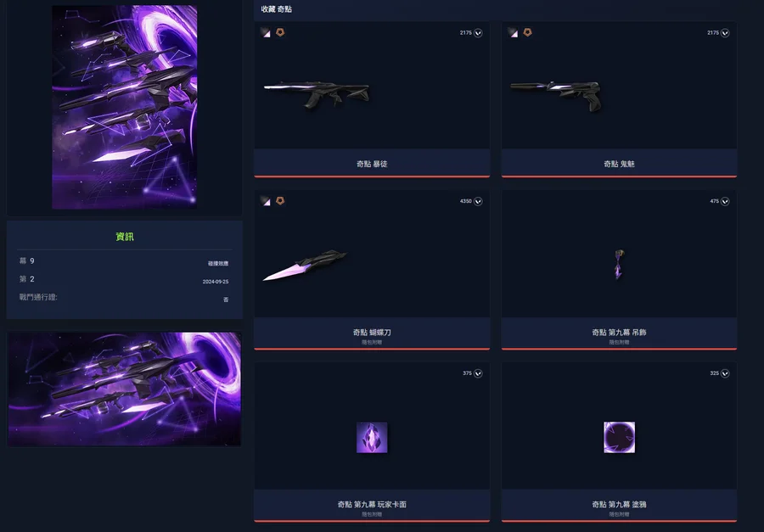Click the orange edition tier icon on 奇點 暴徒
The width and height of the screenshot is (764, 532).
280,32
